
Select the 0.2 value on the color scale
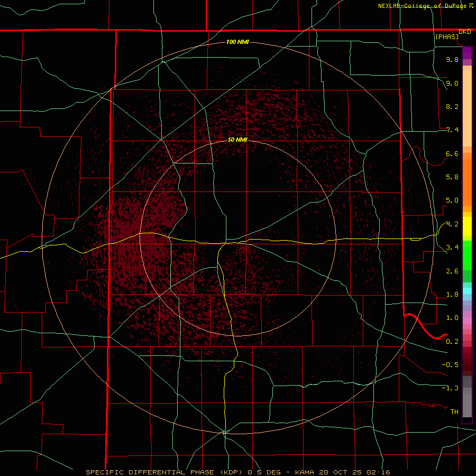(452, 341)
